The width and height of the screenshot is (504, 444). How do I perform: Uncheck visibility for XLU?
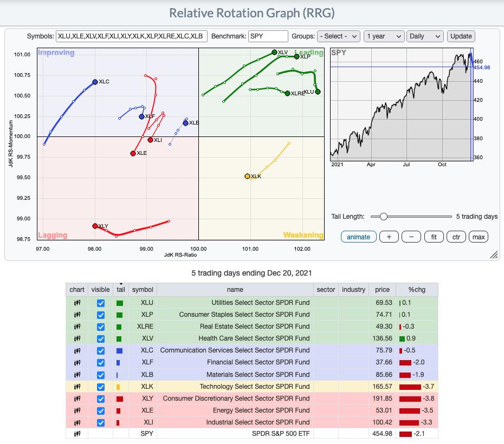click(x=101, y=303)
